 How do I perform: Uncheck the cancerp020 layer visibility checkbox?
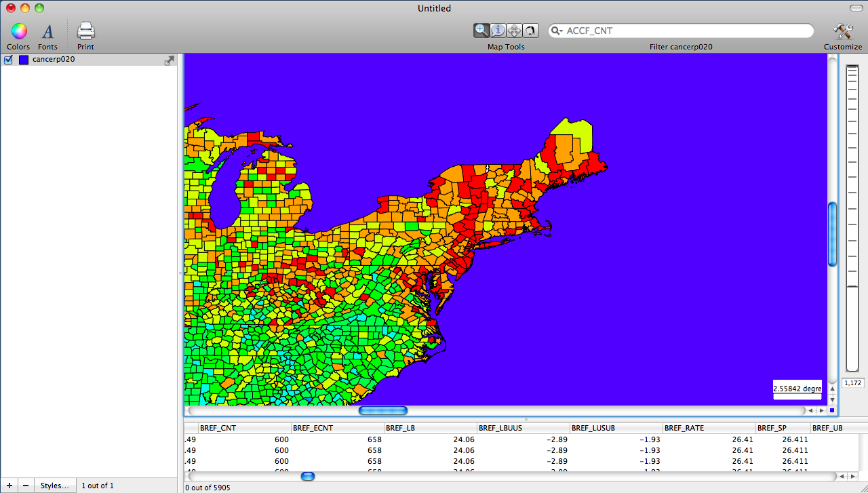pyautogui.click(x=9, y=60)
